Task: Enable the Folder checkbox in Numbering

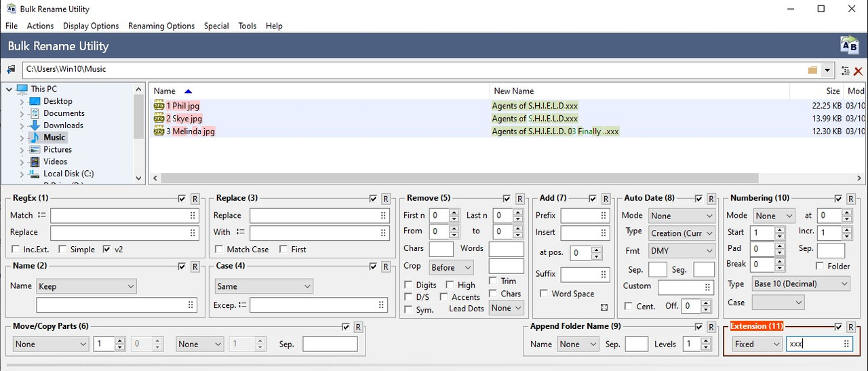Action: pos(820,266)
